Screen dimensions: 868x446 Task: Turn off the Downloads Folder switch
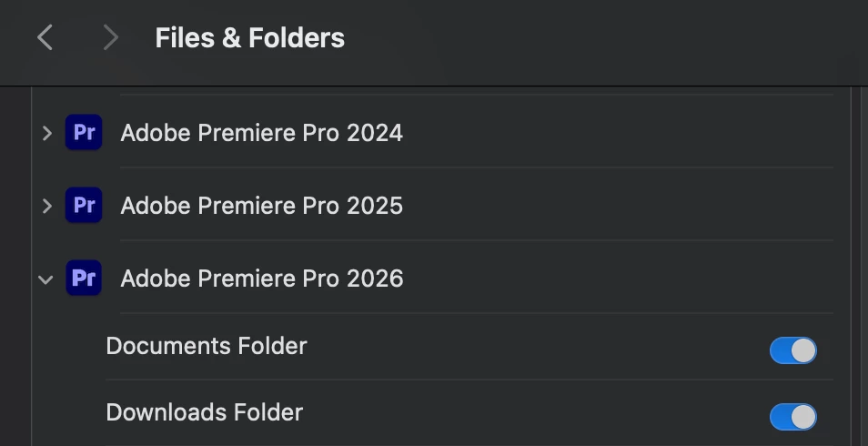click(x=792, y=417)
